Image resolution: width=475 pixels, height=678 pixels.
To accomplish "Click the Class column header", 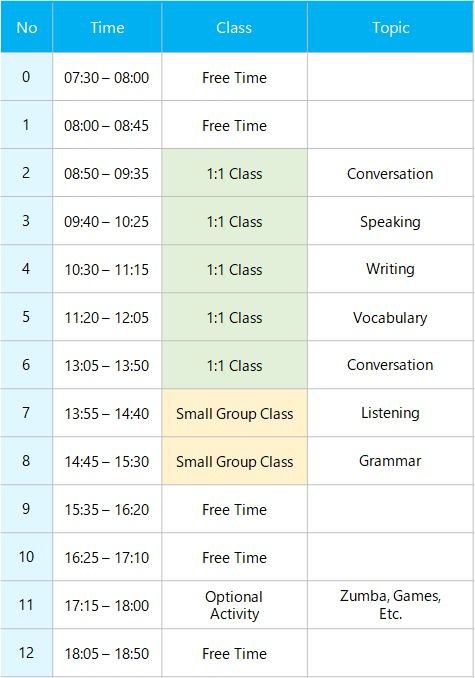I will [234, 27].
